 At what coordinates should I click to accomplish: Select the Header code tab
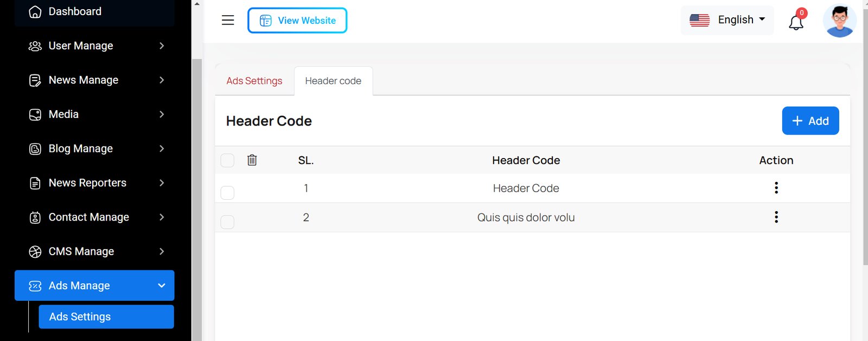pyautogui.click(x=333, y=81)
